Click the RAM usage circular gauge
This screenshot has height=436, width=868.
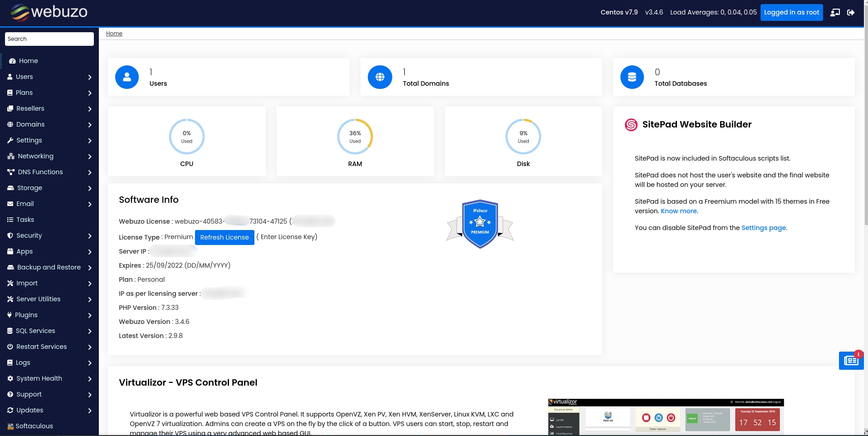(x=355, y=137)
